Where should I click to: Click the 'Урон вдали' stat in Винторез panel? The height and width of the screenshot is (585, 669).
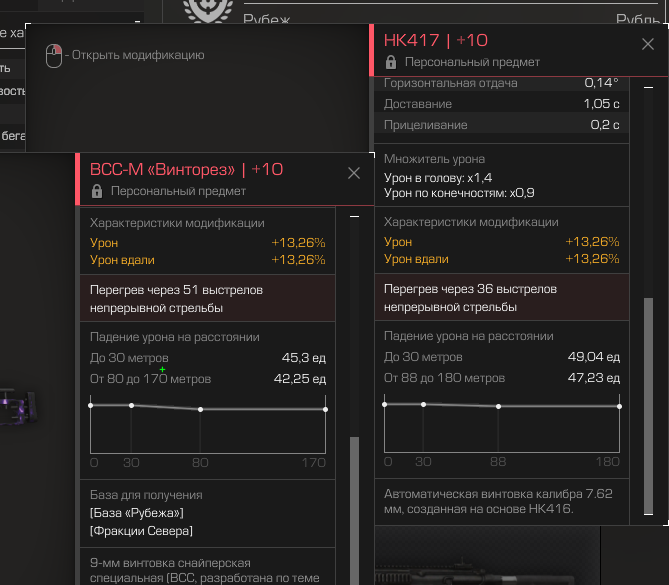pos(208,260)
